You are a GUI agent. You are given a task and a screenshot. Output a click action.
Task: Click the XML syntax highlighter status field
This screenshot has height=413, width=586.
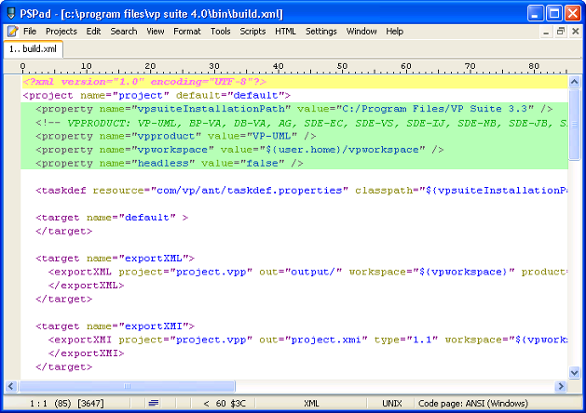[311, 404]
